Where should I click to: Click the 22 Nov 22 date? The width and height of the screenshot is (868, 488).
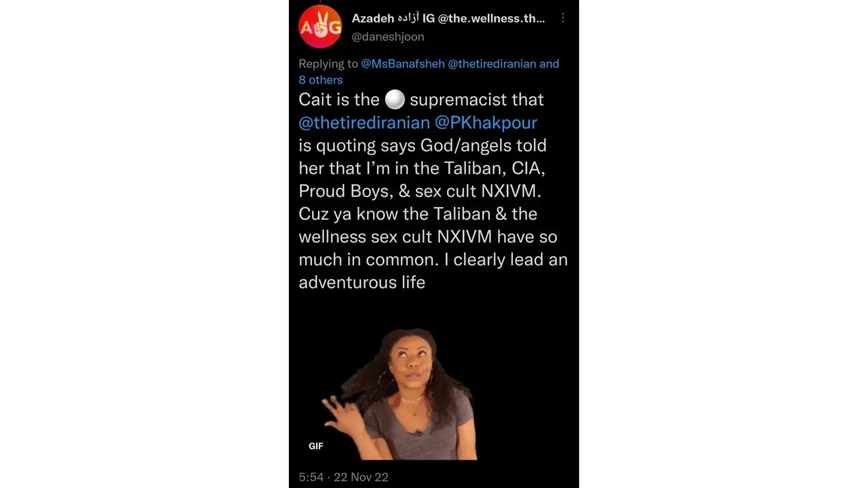point(361,477)
